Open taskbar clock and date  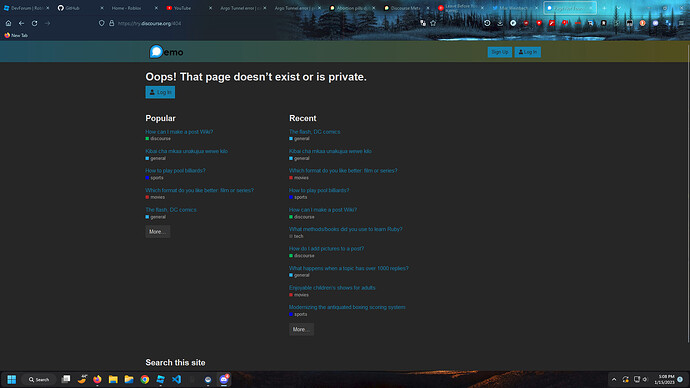[664, 379]
